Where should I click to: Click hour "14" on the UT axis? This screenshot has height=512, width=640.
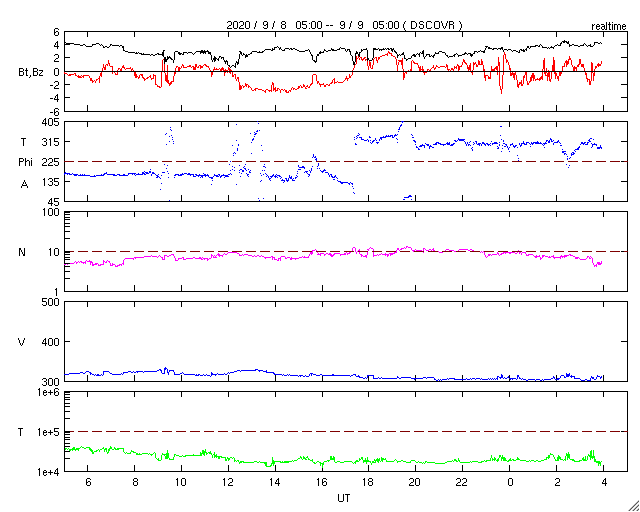275,483
